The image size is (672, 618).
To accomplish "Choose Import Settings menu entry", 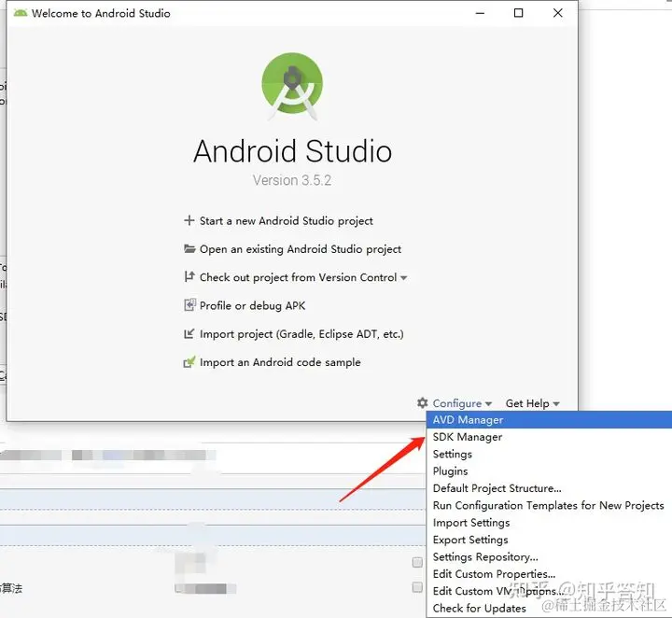I will pyautogui.click(x=549, y=523).
